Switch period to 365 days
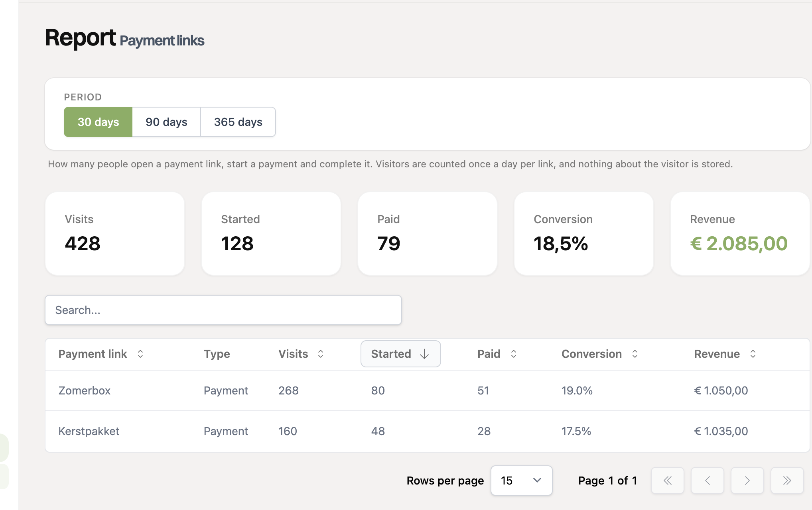 click(x=238, y=122)
